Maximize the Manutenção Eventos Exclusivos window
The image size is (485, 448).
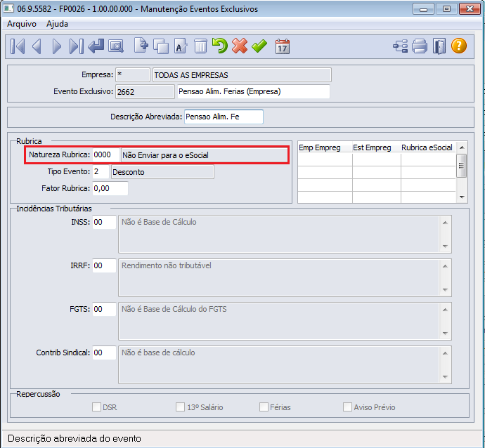point(446,9)
